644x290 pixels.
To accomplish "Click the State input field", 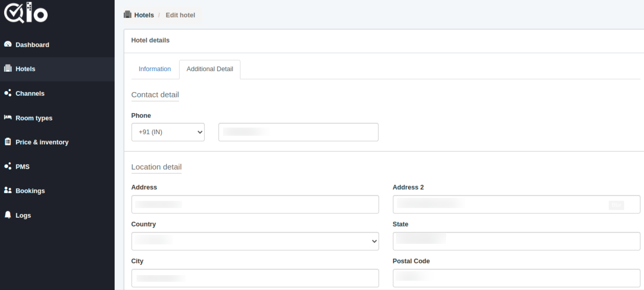I will 516,241.
